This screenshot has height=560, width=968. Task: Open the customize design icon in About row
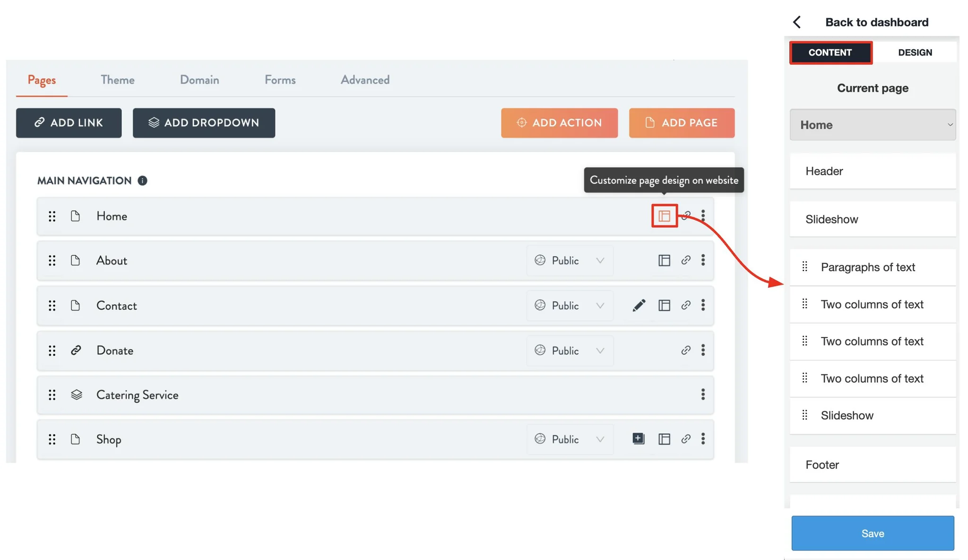coord(664,260)
